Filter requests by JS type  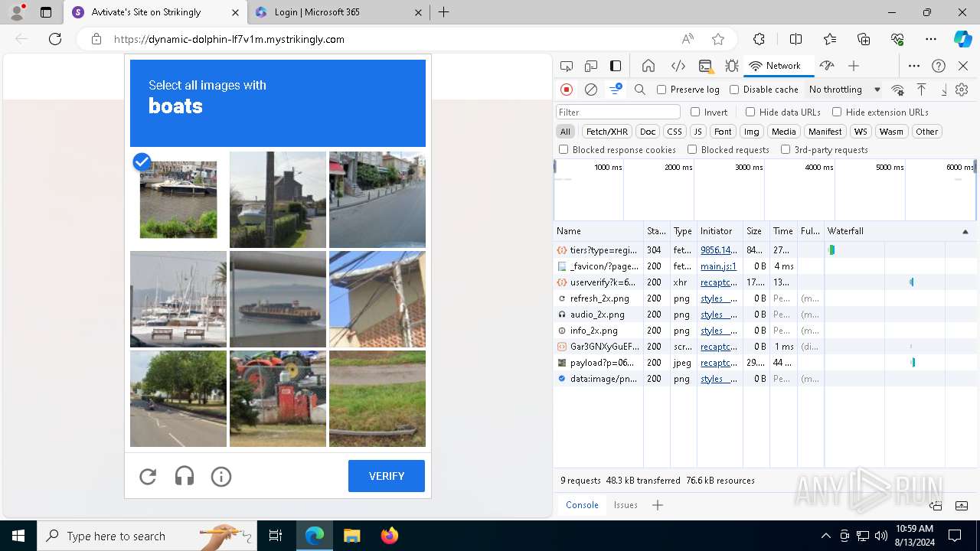tap(697, 132)
